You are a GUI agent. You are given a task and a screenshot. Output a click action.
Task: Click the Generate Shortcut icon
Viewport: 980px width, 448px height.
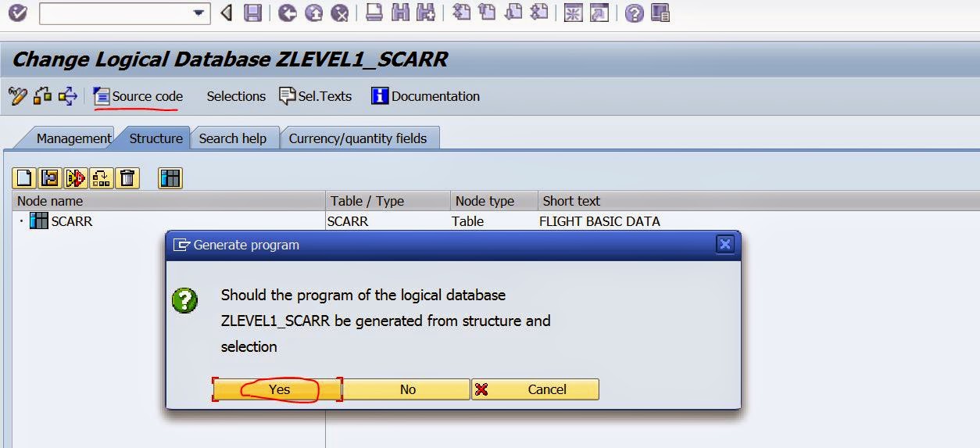599,13
